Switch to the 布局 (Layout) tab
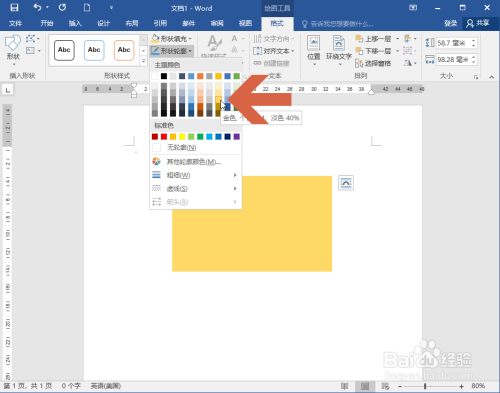500x393 pixels. pos(132,23)
